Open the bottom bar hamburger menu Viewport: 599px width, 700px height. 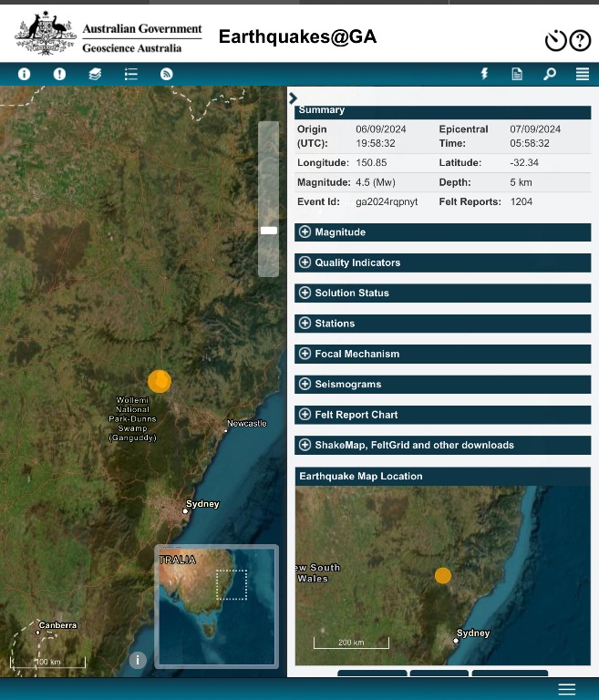[567, 689]
